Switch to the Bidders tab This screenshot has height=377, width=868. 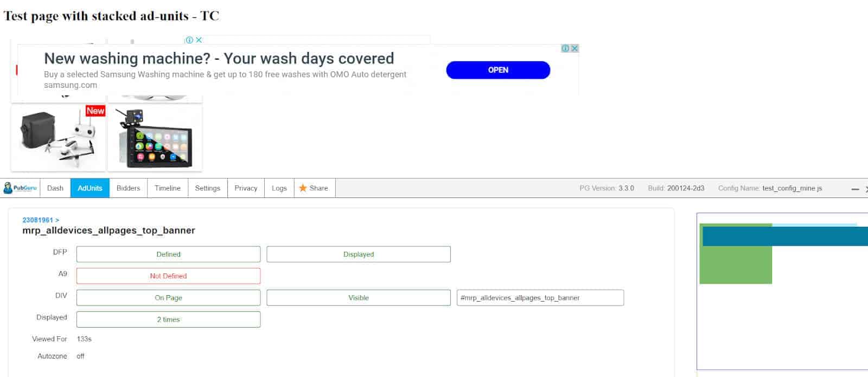[128, 188]
